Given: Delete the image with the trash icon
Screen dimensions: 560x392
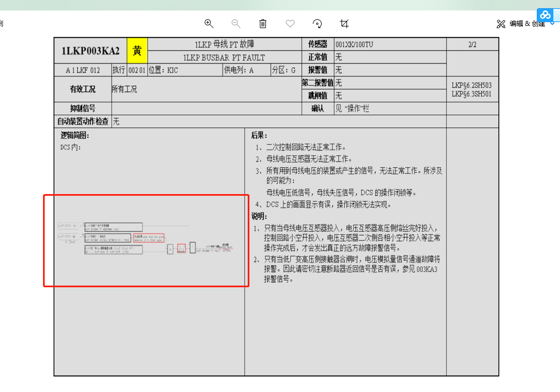Looking at the screenshot, I should tap(263, 23).
